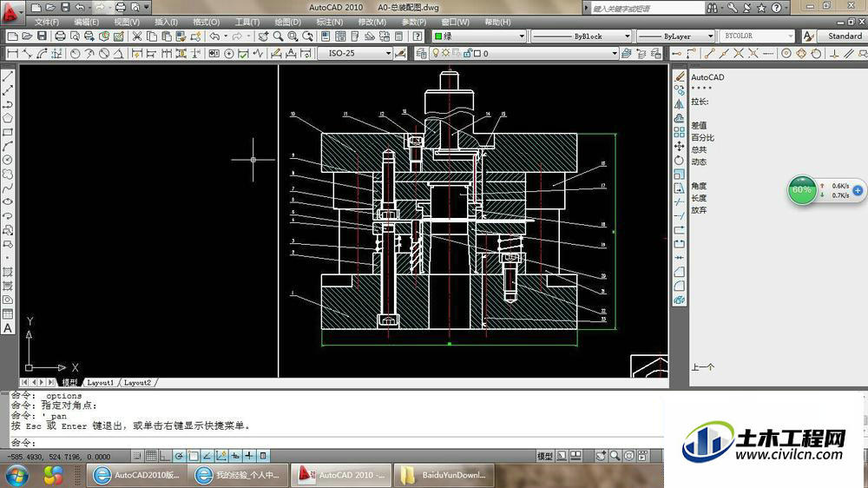Viewport: 868px width, 488px height.
Task: Select the Table draw tool
Action: pyautogui.click(x=8, y=314)
